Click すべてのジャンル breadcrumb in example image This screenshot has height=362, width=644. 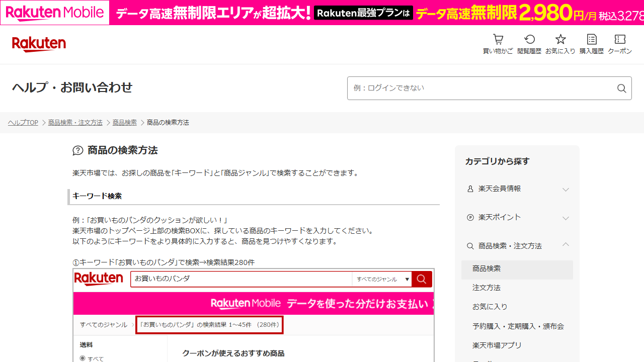pyautogui.click(x=104, y=325)
